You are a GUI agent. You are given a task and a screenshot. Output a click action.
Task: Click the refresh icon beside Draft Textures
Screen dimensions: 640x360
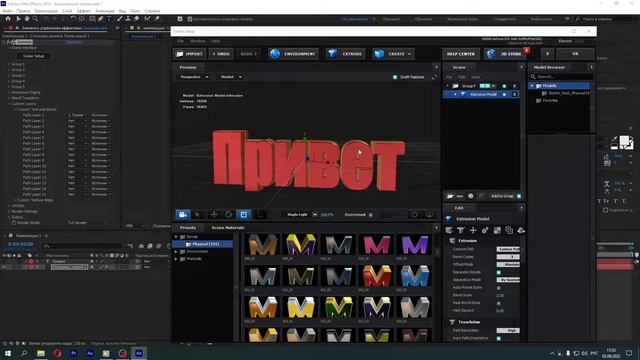tap(434, 77)
